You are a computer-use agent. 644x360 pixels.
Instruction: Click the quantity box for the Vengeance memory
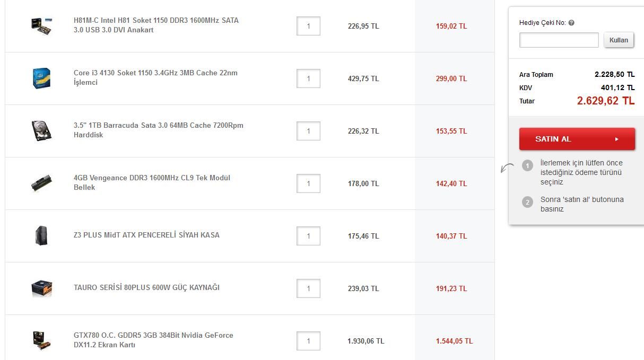pyautogui.click(x=308, y=183)
